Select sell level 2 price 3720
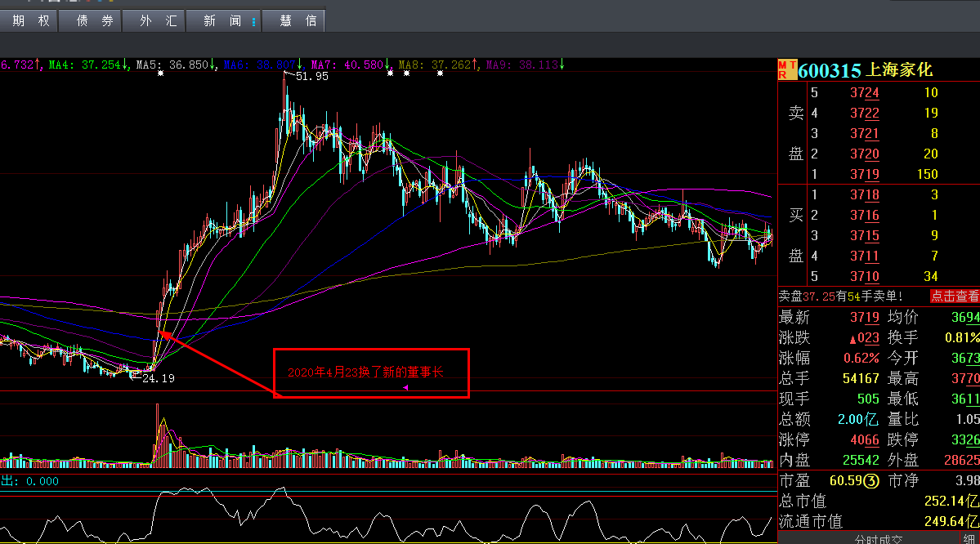The height and width of the screenshot is (544, 980). tap(865, 154)
